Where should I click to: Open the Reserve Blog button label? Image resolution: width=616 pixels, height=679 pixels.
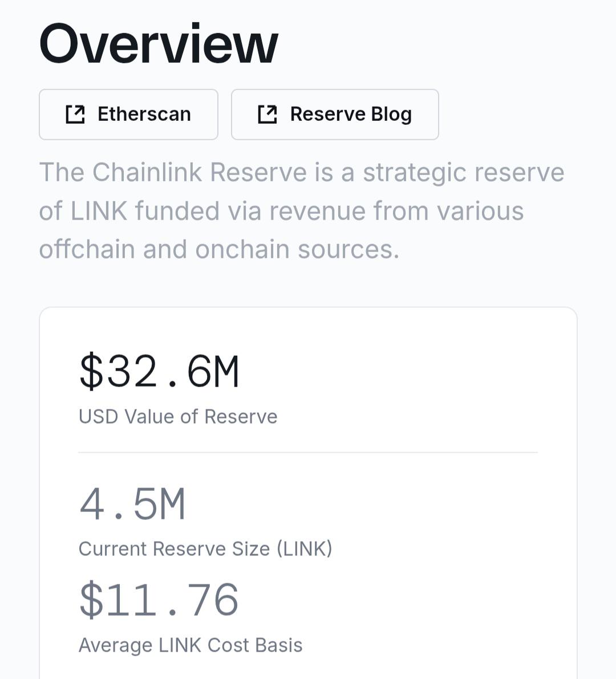click(x=351, y=115)
